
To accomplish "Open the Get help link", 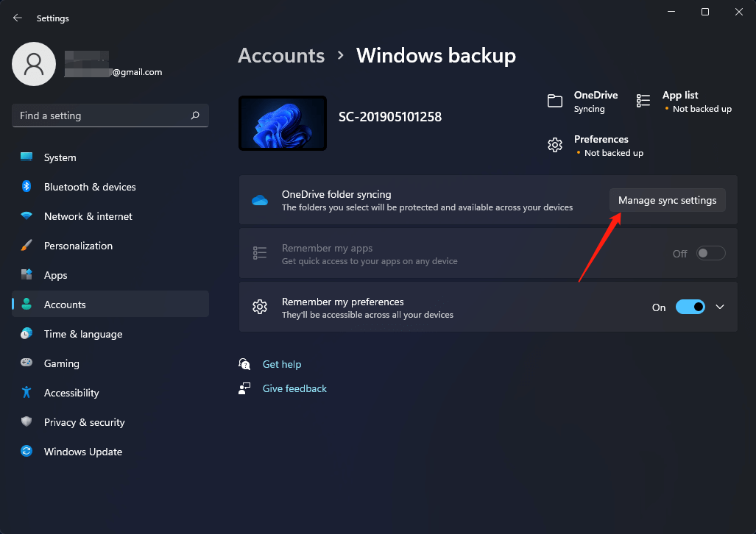I will click(x=282, y=363).
